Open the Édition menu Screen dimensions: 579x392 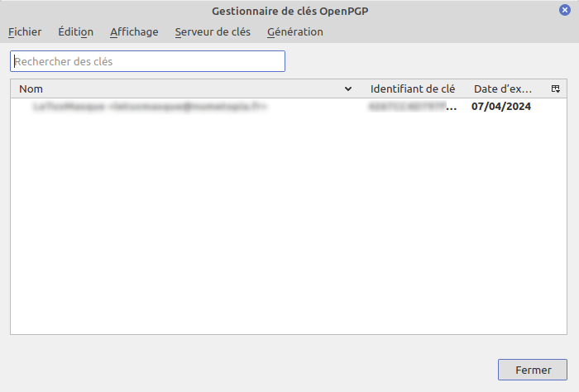[76, 32]
